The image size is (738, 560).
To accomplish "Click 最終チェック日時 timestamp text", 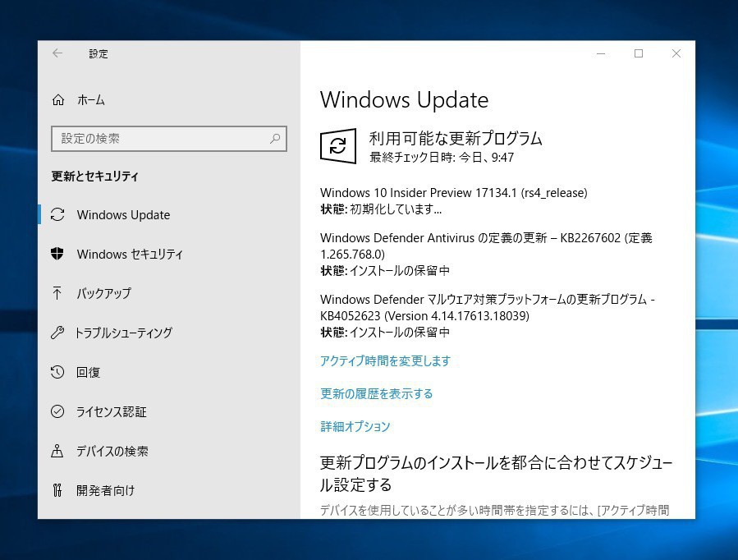I will 442,157.
